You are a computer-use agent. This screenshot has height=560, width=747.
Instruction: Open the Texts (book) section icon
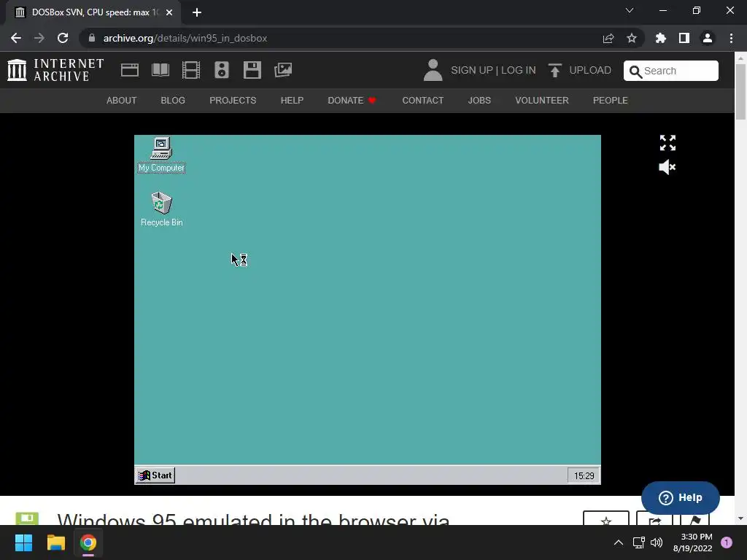click(x=160, y=70)
